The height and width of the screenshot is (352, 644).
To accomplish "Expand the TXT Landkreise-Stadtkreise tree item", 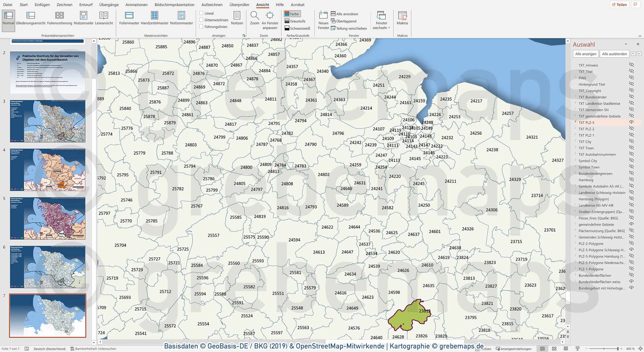I will (x=576, y=103).
